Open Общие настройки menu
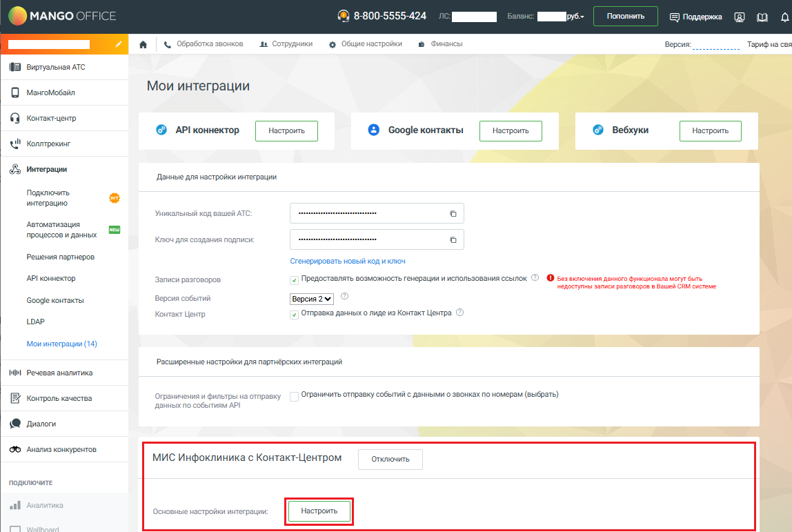792x532 pixels. pos(365,44)
